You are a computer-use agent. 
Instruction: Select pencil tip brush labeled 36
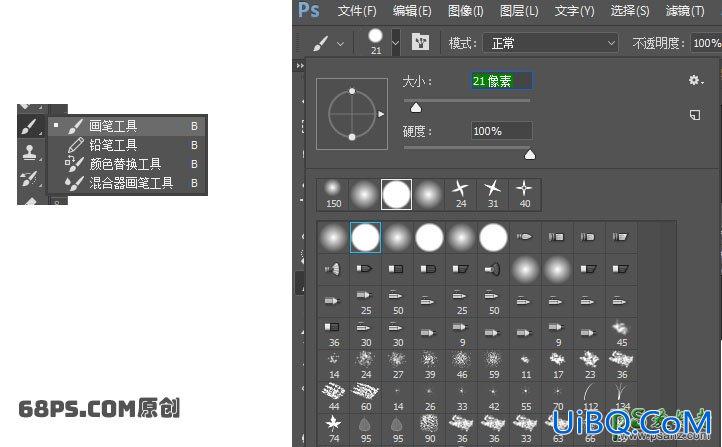pyautogui.click(x=334, y=333)
